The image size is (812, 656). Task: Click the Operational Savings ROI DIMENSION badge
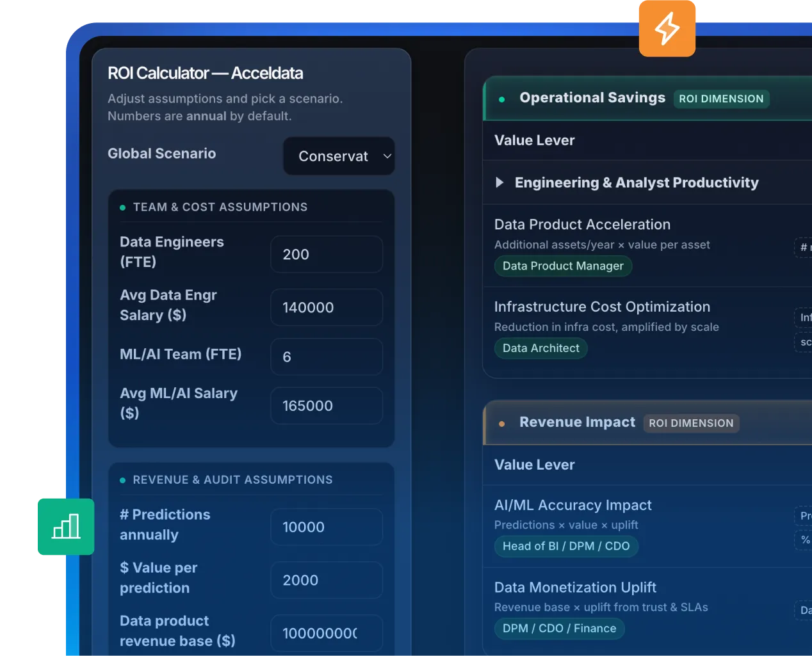pos(721,99)
